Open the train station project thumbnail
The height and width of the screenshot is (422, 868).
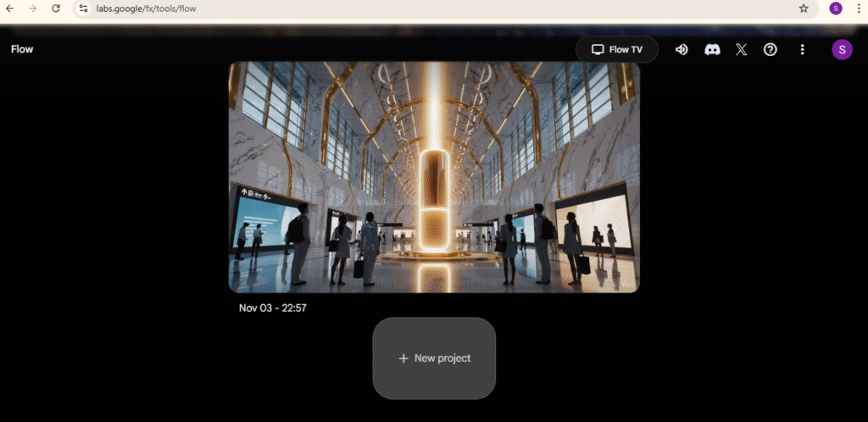click(x=434, y=177)
